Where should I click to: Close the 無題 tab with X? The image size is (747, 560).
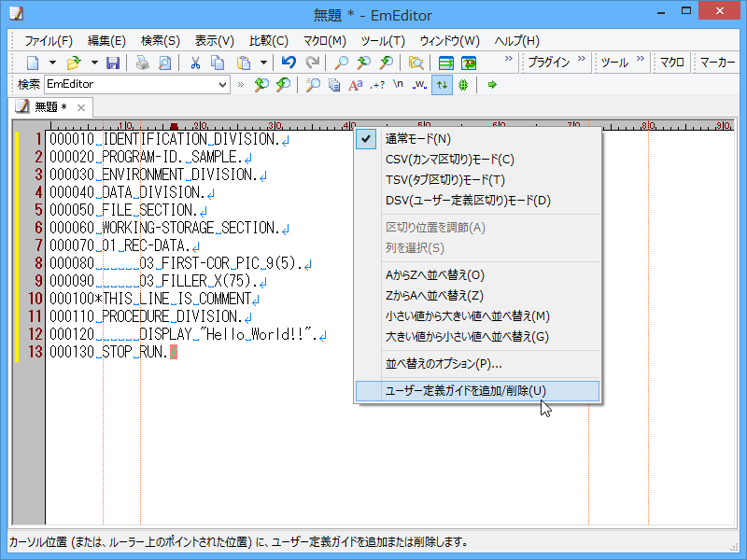81,107
